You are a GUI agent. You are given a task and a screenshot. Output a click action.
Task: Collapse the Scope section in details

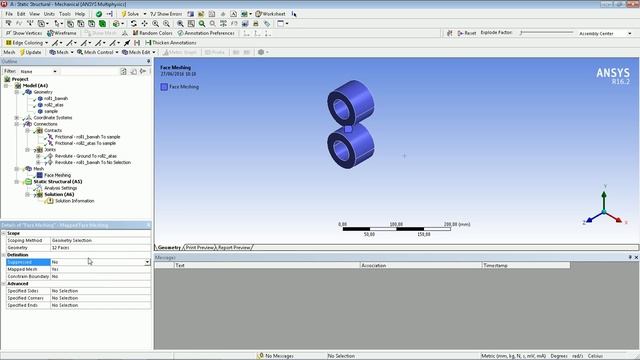coord(4,233)
